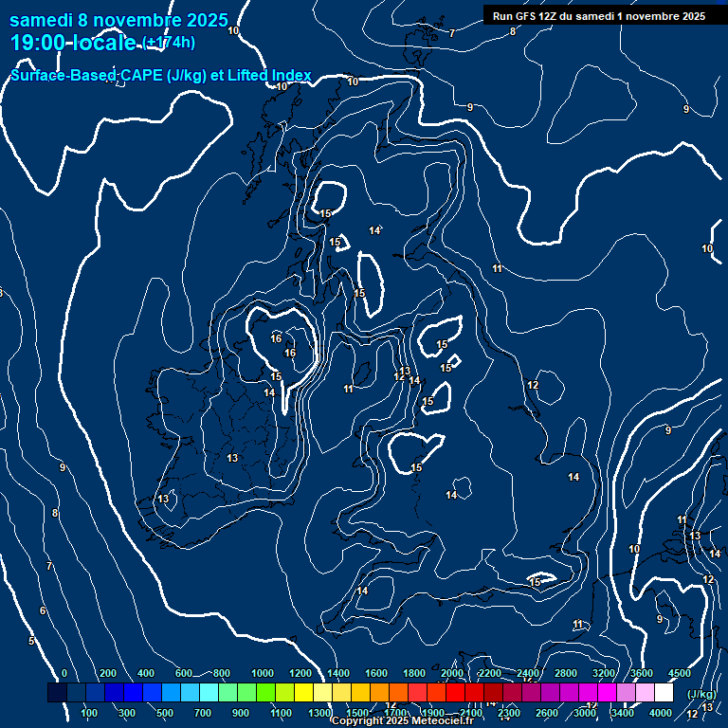The width and height of the screenshot is (728, 728).
Task: Click the legend value '3400'
Action: (623, 713)
